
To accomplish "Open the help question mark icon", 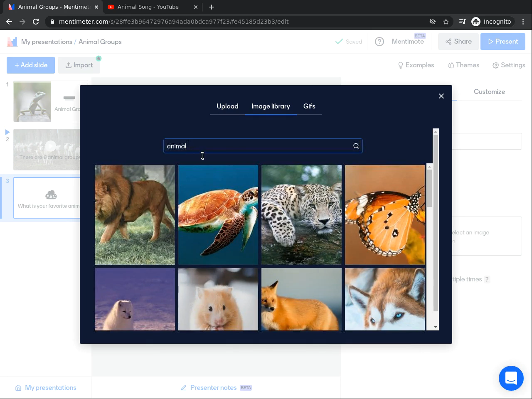I will click(379, 42).
